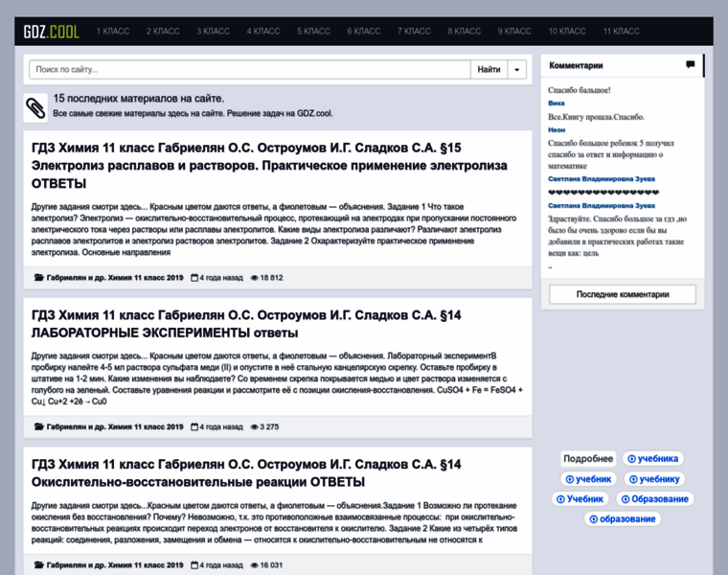Click the eye views icon showing 16 031
728x575 pixels.
coord(255,565)
